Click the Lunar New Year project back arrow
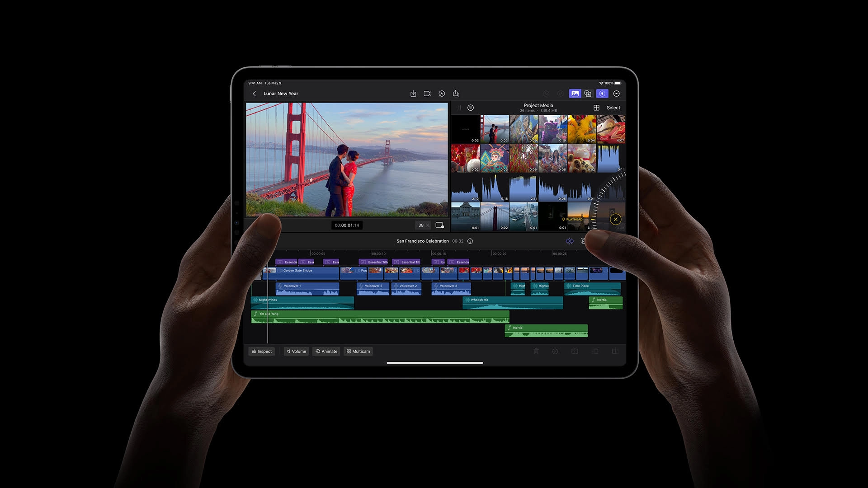Screen dimensions: 868x488 tap(254, 94)
